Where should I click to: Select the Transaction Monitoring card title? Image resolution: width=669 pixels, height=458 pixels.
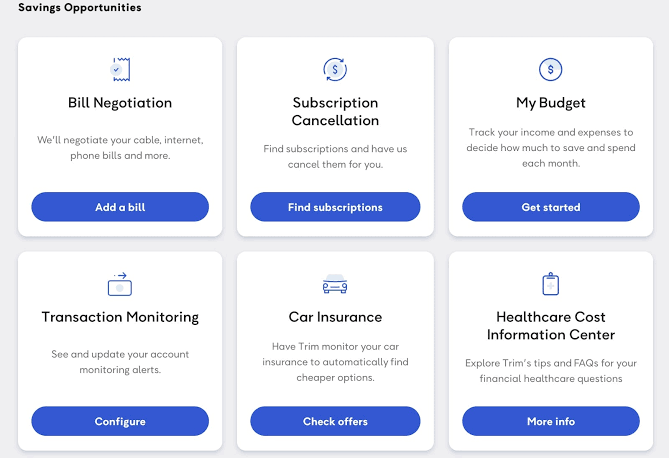tap(120, 317)
